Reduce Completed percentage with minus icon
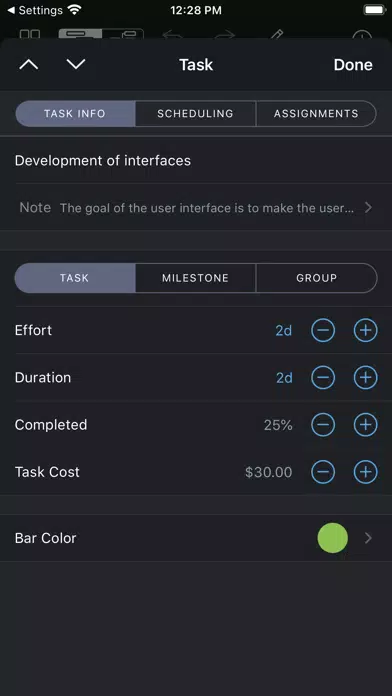 (x=323, y=425)
